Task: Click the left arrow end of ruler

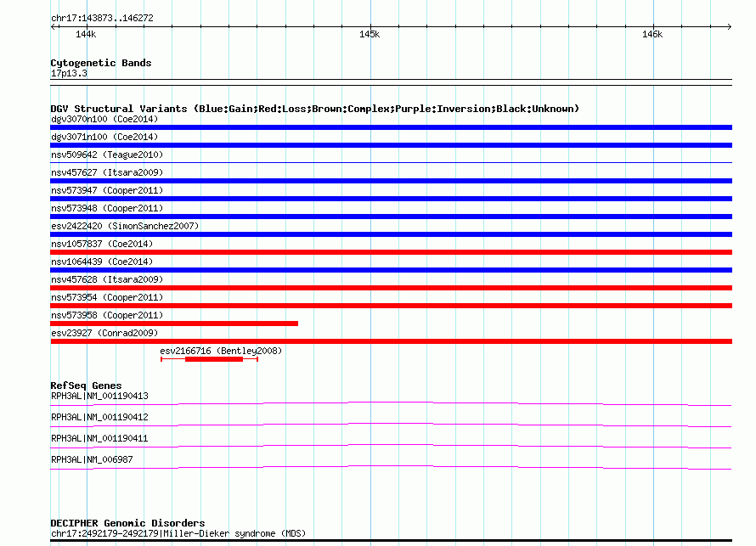Action: 54,26
